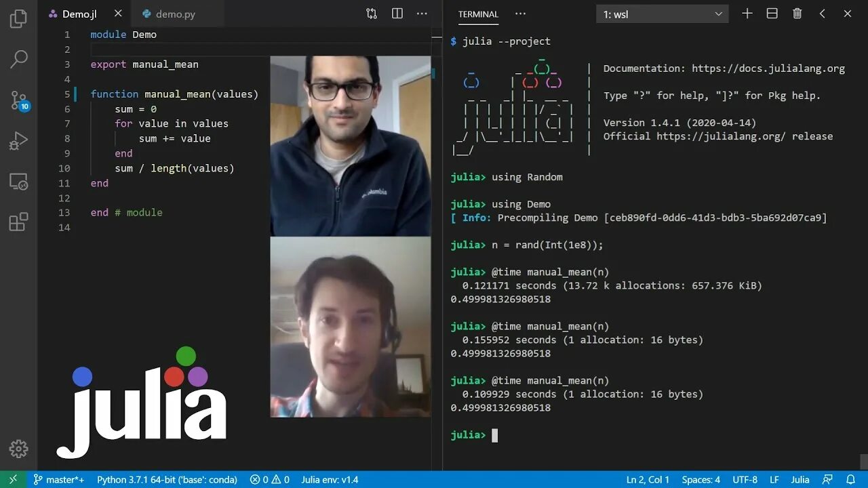The height and width of the screenshot is (488, 868).
Task: Open the Explorer view in activity bar
Action: 18,18
